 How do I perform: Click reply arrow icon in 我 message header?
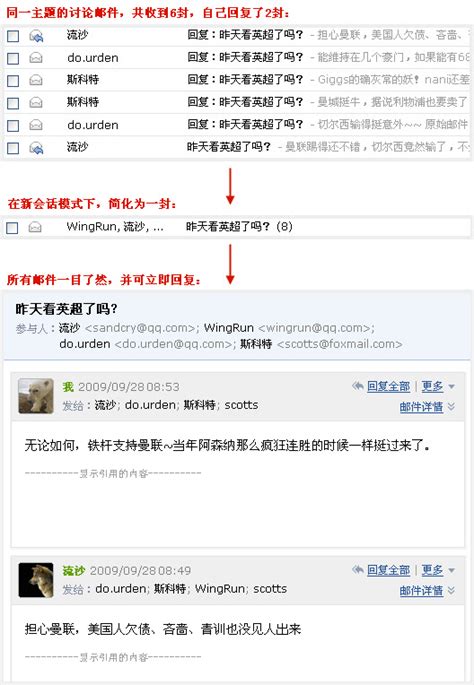(x=358, y=386)
